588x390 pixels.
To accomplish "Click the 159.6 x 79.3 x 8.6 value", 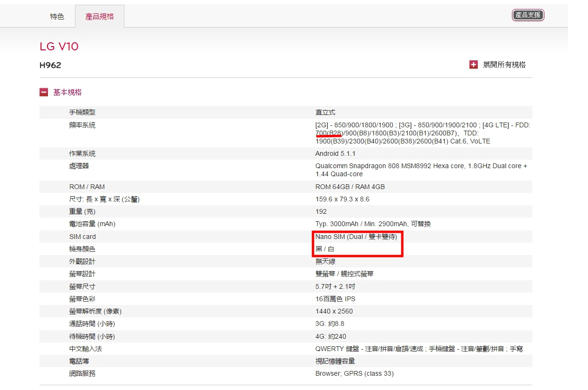I will click(x=342, y=199).
